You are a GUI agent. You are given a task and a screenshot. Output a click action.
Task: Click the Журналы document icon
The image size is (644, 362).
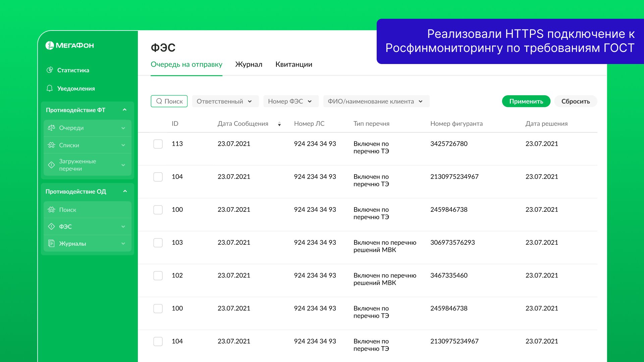(51, 243)
